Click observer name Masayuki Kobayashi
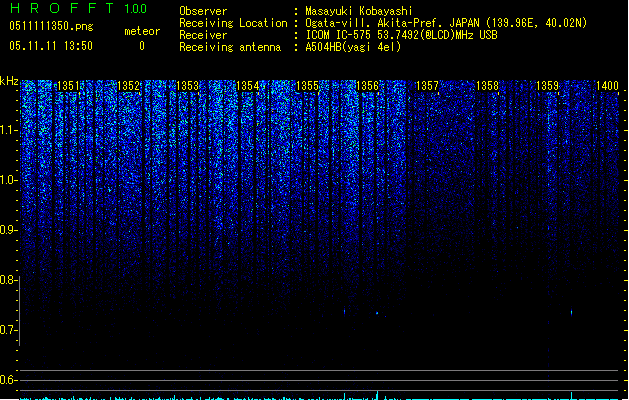 click(x=359, y=11)
